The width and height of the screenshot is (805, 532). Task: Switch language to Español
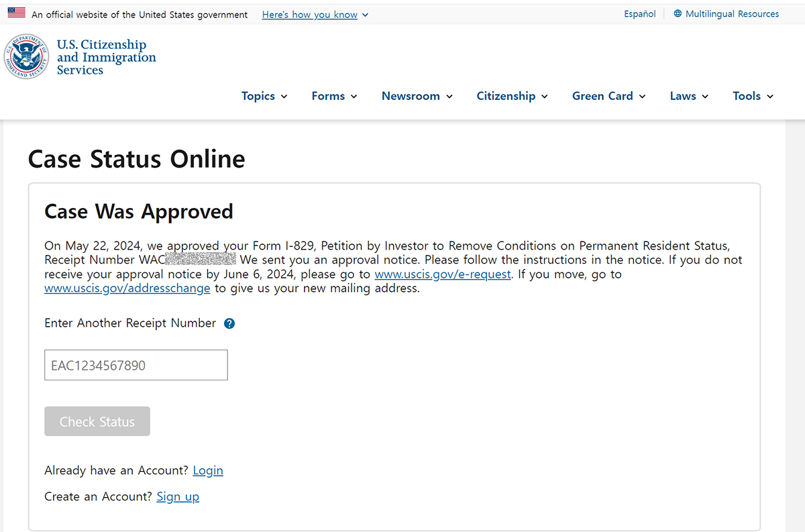(640, 14)
